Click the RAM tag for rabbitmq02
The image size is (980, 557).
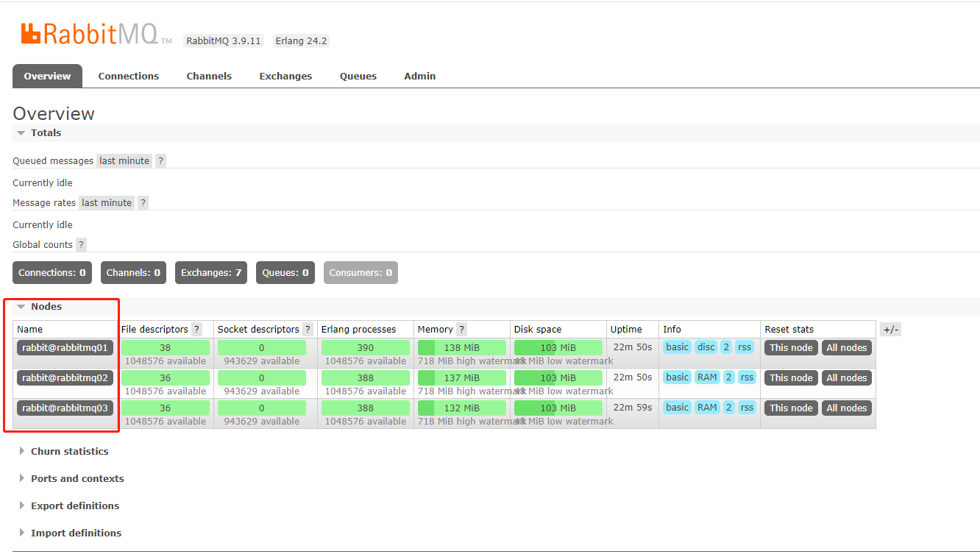[707, 377]
